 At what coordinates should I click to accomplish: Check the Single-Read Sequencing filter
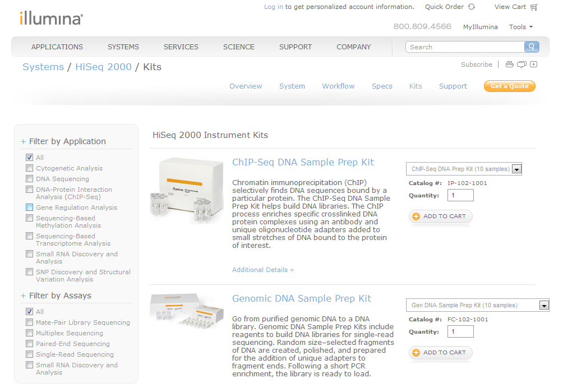tap(30, 354)
